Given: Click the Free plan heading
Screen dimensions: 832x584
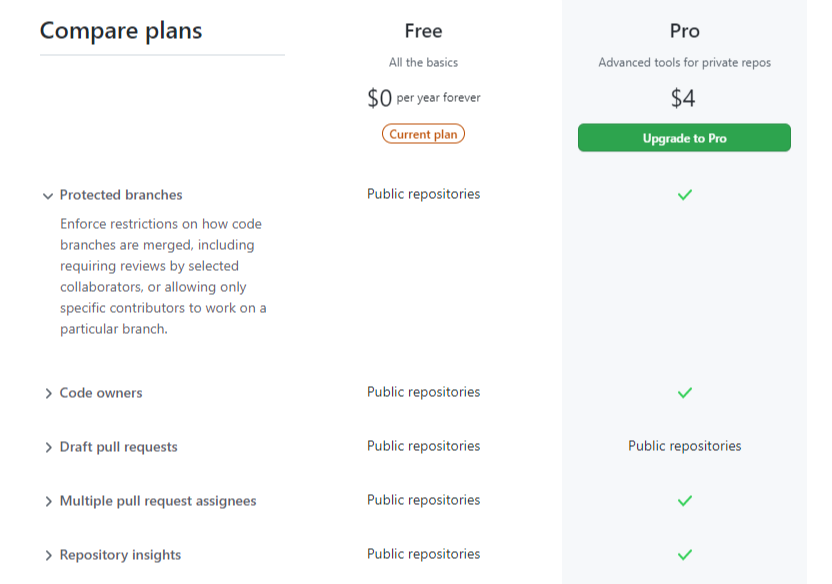Looking at the screenshot, I should pos(423,31).
